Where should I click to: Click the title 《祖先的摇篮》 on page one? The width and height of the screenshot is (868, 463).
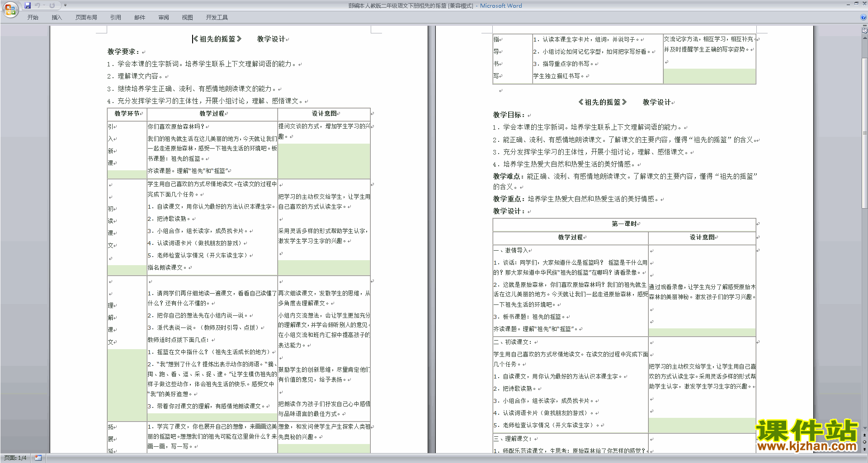(x=217, y=39)
